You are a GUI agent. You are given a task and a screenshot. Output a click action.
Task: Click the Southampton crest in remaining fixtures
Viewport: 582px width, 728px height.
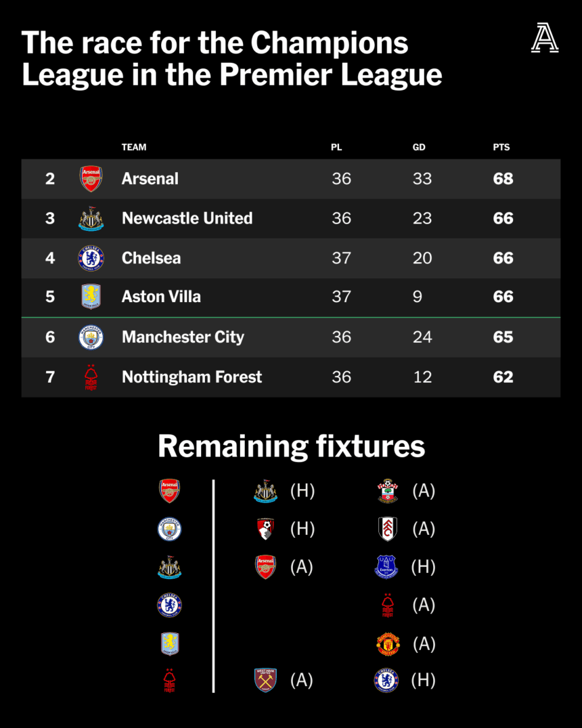pyautogui.click(x=388, y=491)
